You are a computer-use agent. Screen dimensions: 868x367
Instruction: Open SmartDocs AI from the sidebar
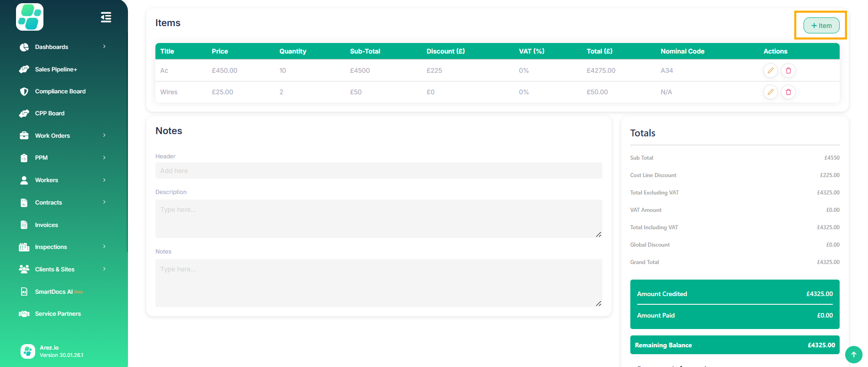53,291
